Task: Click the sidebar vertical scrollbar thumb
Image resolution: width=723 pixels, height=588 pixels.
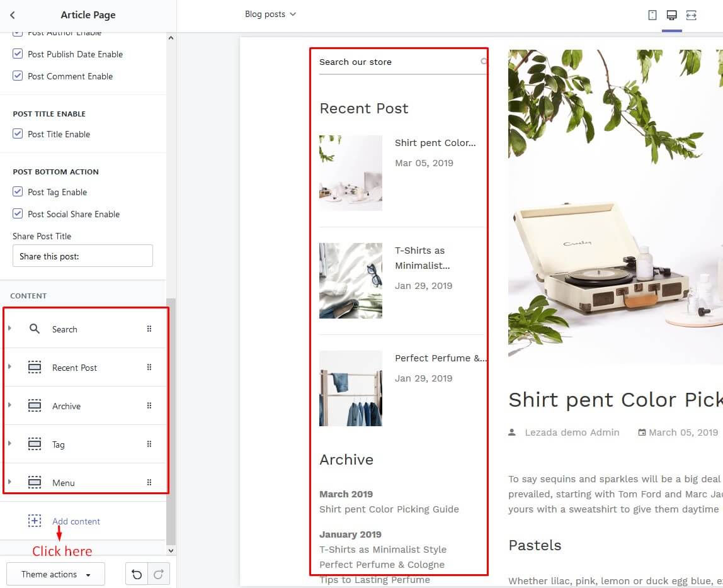Action: [171, 421]
